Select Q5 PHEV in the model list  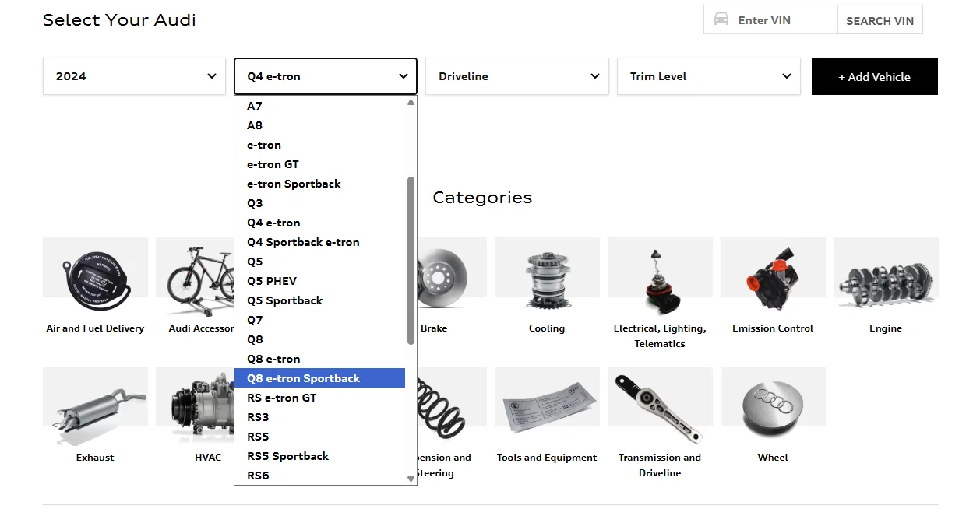[272, 281]
